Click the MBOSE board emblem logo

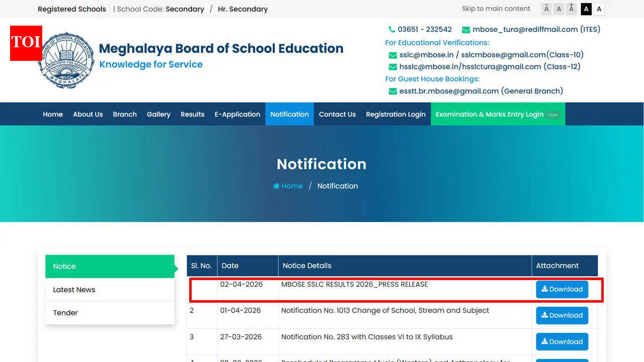(x=66, y=59)
